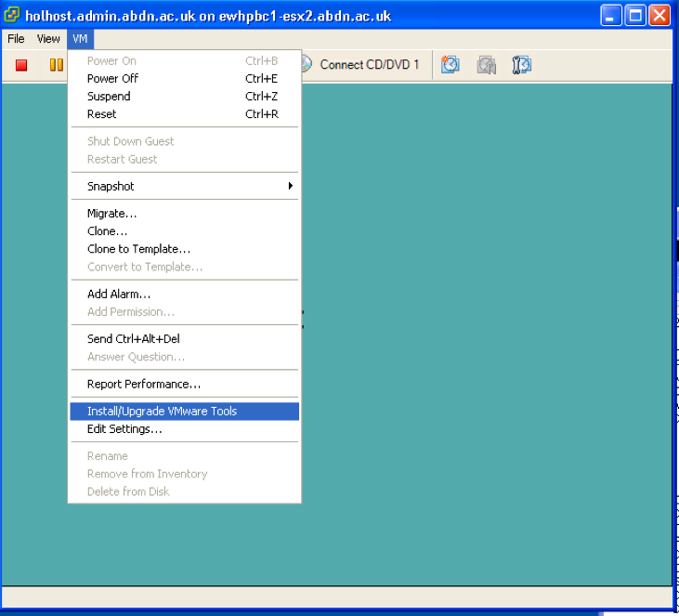Click the VMware icon in the title bar

point(12,16)
